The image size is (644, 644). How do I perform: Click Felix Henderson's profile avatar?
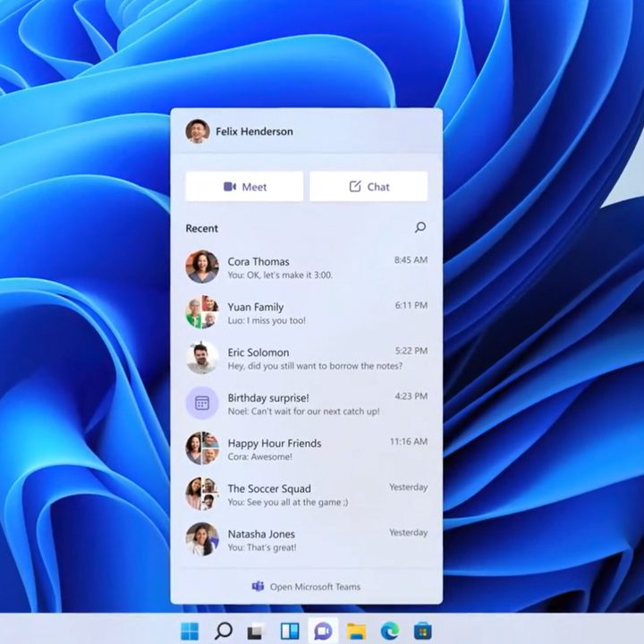[198, 131]
